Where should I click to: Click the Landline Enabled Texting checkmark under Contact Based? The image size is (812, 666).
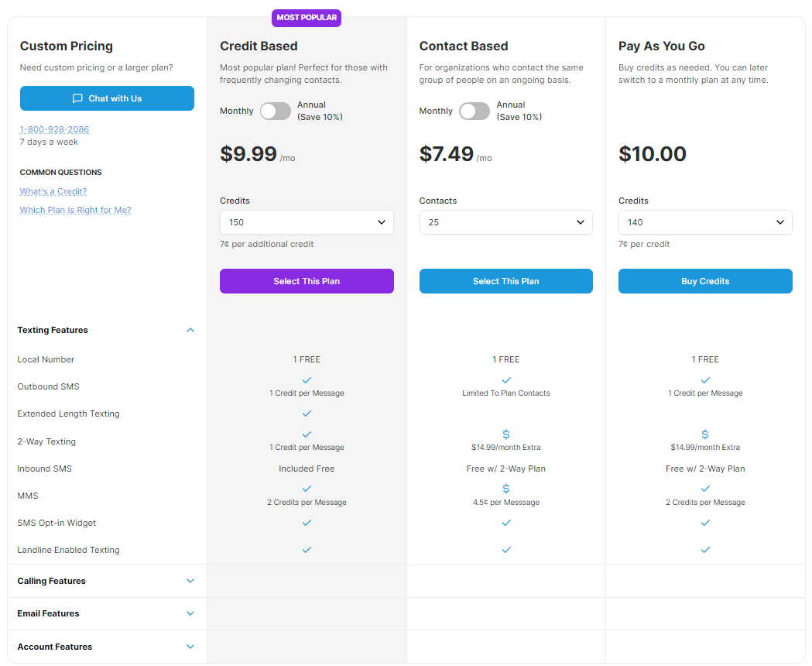coord(505,550)
